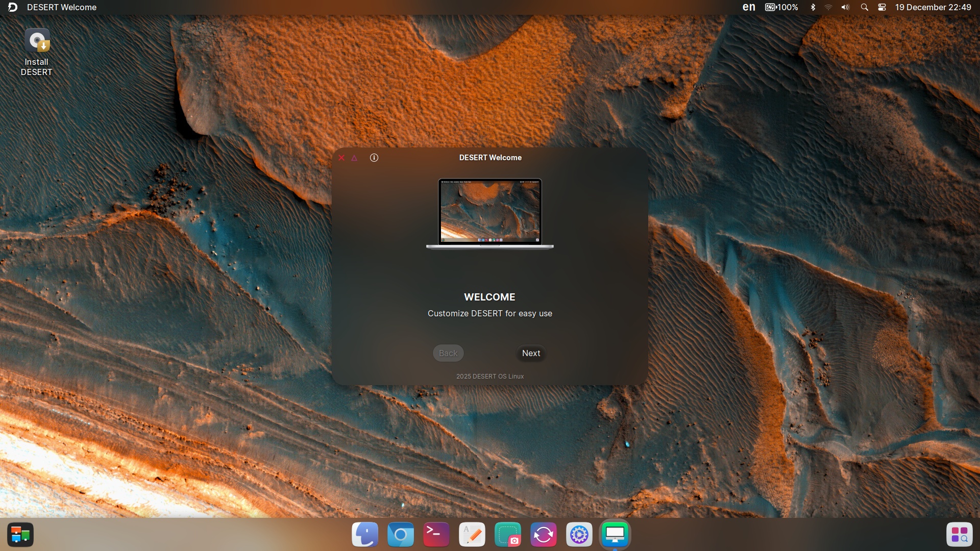Screen dimensions: 980x551
Task: Open the DESERT Welcome app menu in the top bar
Action: click(x=62, y=7)
